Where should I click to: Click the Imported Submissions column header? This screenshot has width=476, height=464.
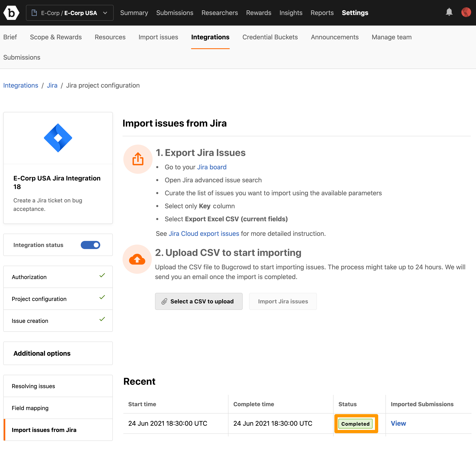pos(422,404)
